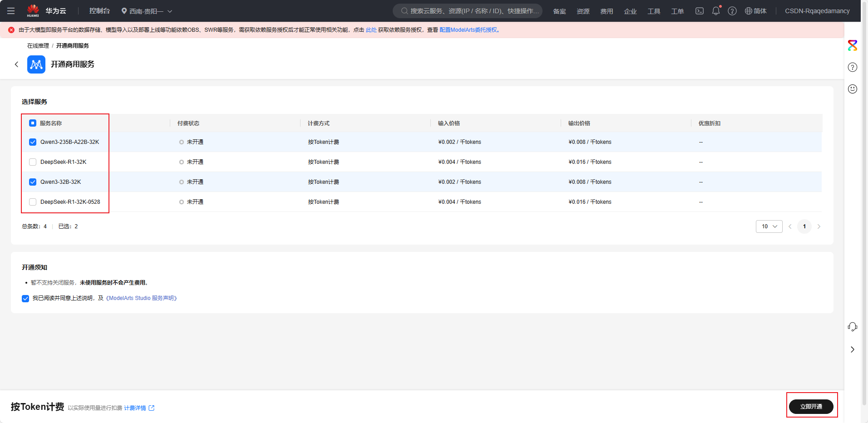Open the 西南-贵阳一 region dropdown
Viewport: 868px width, 423px height.
pyautogui.click(x=147, y=11)
